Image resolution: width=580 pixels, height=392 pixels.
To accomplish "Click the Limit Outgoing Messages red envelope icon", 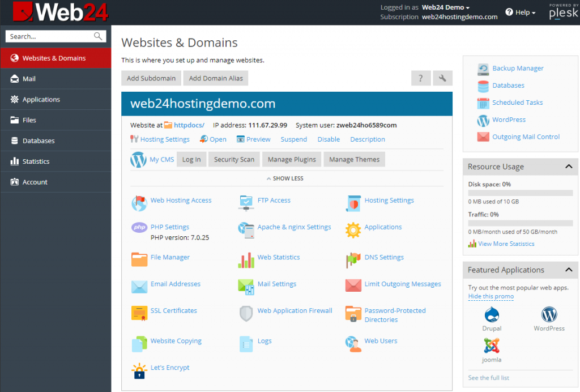I will coord(353,285).
